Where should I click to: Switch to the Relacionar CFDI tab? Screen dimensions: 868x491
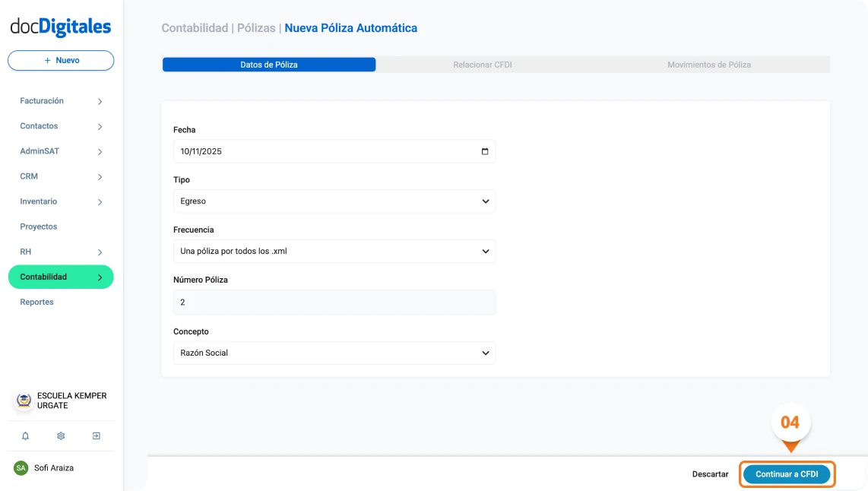click(x=482, y=65)
